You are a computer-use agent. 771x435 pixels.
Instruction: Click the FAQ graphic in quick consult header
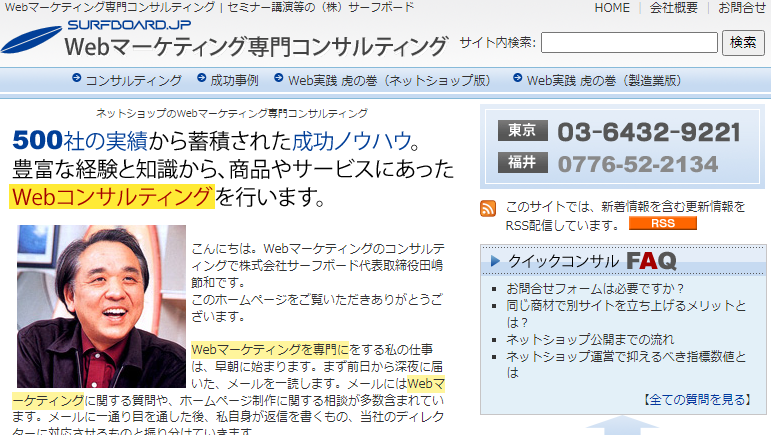point(651,261)
